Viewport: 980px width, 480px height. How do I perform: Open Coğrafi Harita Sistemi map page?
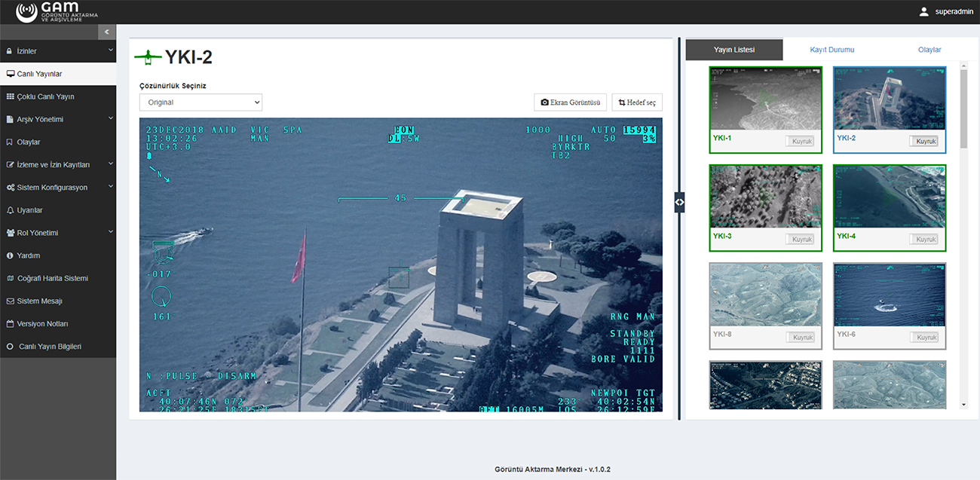52,278
